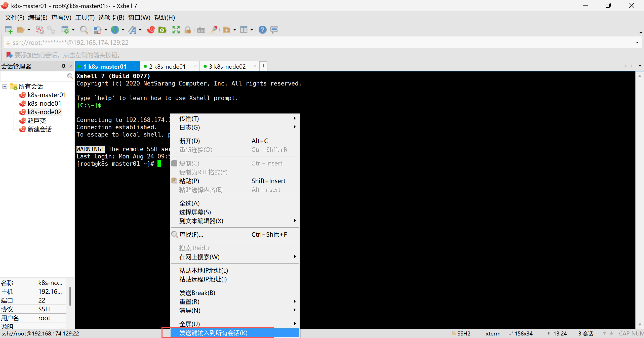
Task: Click the grayed Reconnect chain icon
Action: pos(51,30)
